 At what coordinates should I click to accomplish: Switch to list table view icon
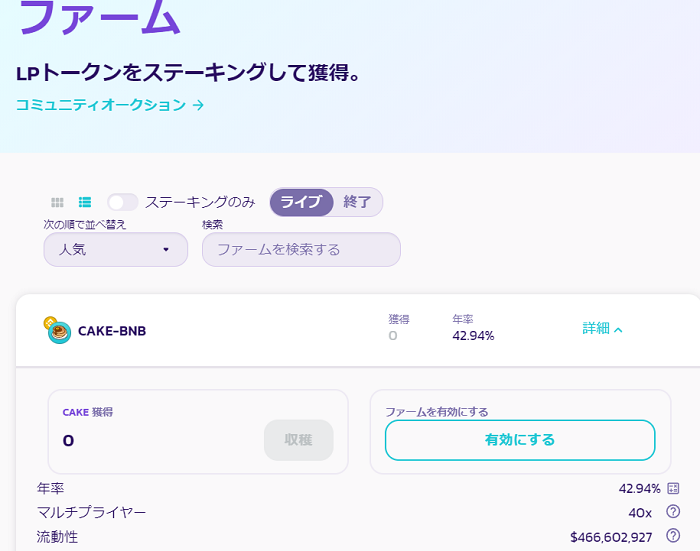pos(85,202)
